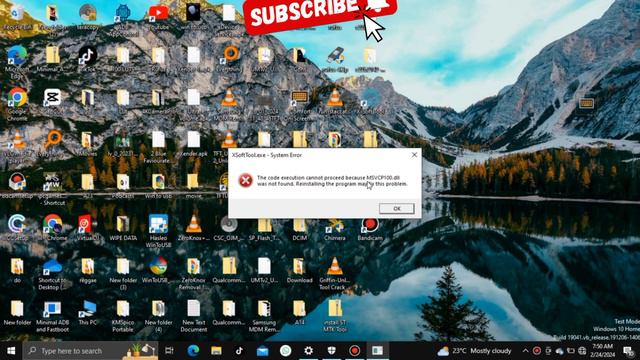Select the movie folder icon
The width and height of the screenshot is (640, 360).
(193, 186)
